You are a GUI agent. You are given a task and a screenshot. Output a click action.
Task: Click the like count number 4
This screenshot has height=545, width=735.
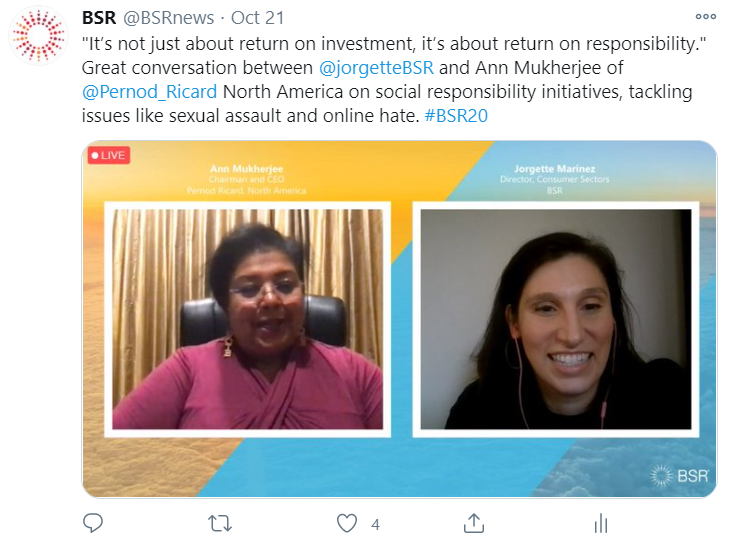375,524
